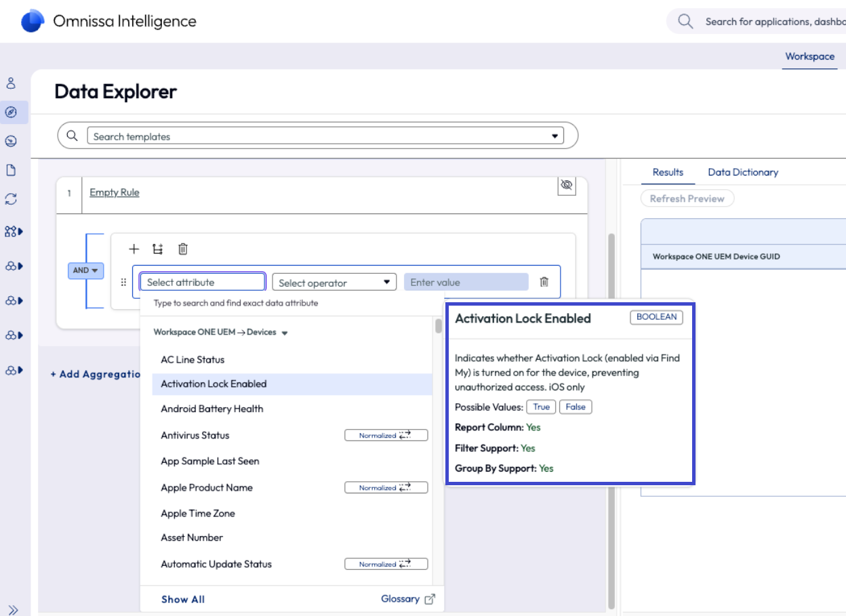Click Show All attributes link
The height and width of the screenshot is (616, 846).
tap(183, 599)
